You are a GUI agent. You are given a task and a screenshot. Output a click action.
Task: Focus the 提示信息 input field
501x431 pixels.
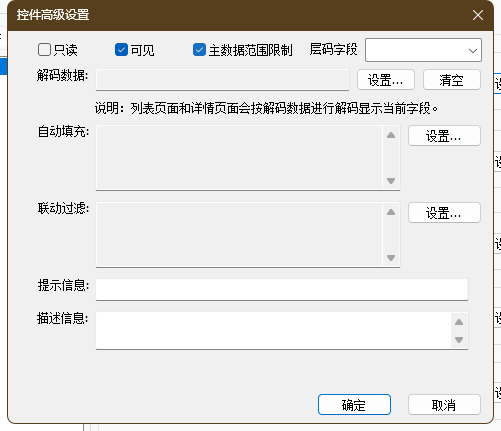click(282, 289)
